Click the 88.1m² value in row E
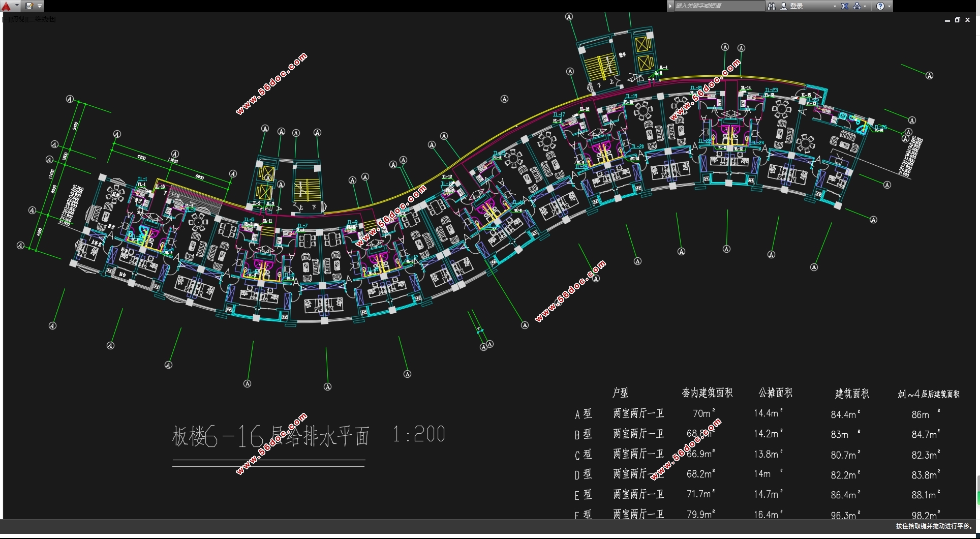980x539 pixels. point(926,495)
